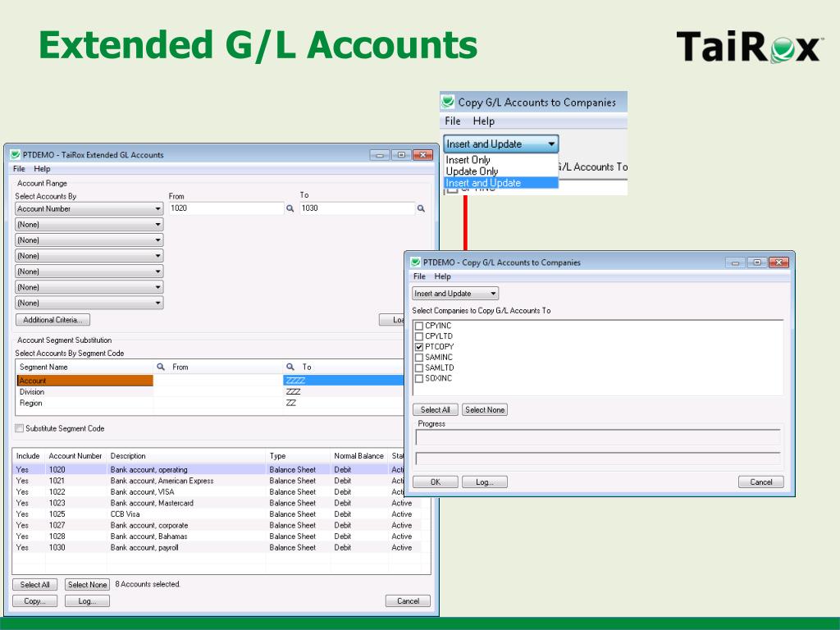Open File menu in the enlarged Copy G/L window
The height and width of the screenshot is (630, 840).
pos(453,121)
